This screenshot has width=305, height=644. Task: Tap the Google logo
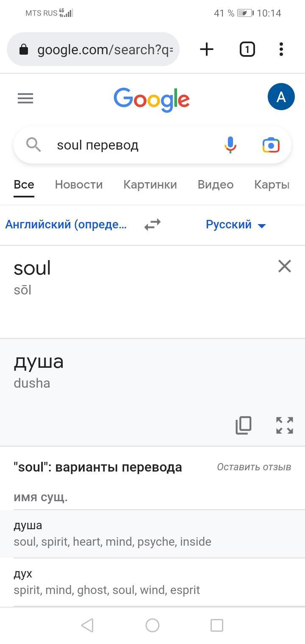[151, 99]
